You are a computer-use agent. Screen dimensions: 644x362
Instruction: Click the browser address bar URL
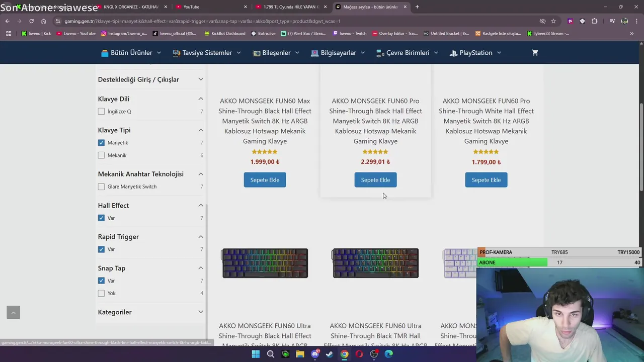(201, 21)
